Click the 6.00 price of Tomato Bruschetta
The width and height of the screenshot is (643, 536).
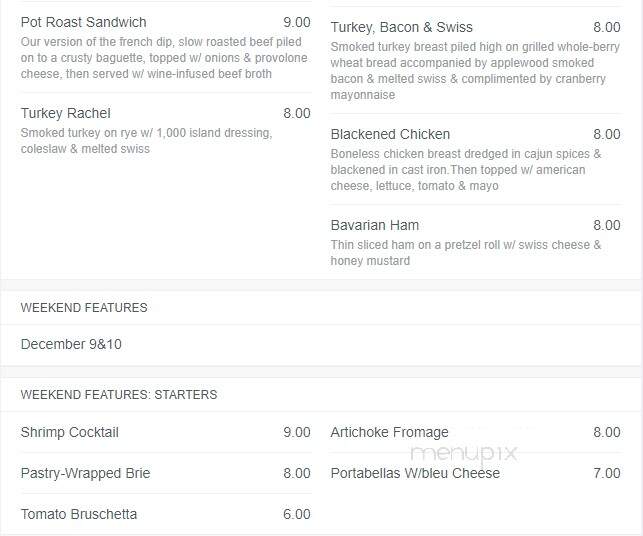[x=297, y=514]
